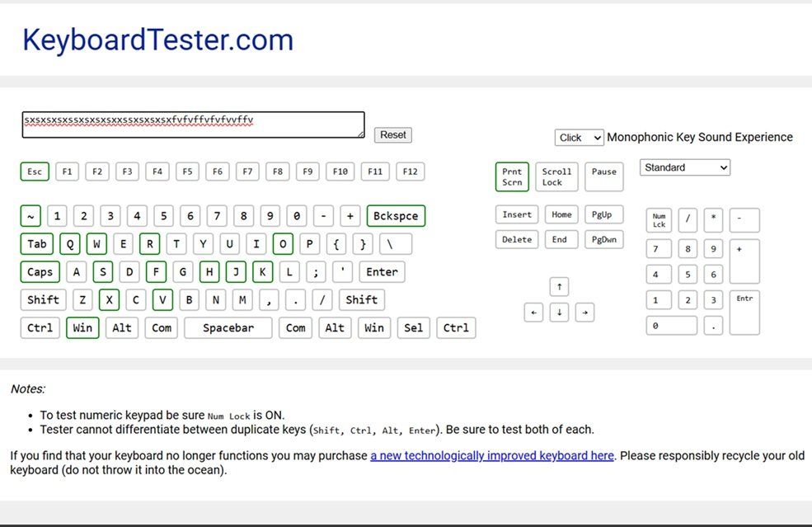This screenshot has width=812, height=527.
Task: Click the tilde key
Action: coord(30,217)
